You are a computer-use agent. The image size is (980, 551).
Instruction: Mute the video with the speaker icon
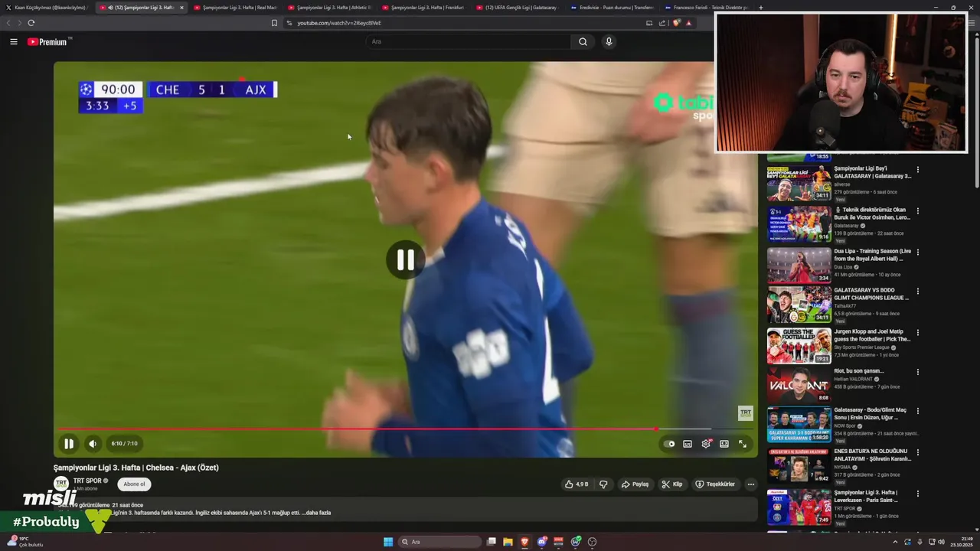(x=93, y=443)
